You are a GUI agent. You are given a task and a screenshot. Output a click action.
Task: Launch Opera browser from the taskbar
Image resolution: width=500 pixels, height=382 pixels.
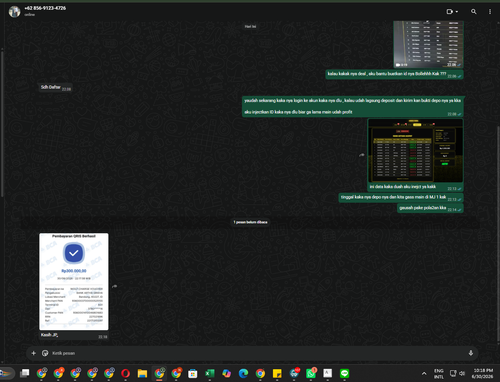[x=126, y=373]
